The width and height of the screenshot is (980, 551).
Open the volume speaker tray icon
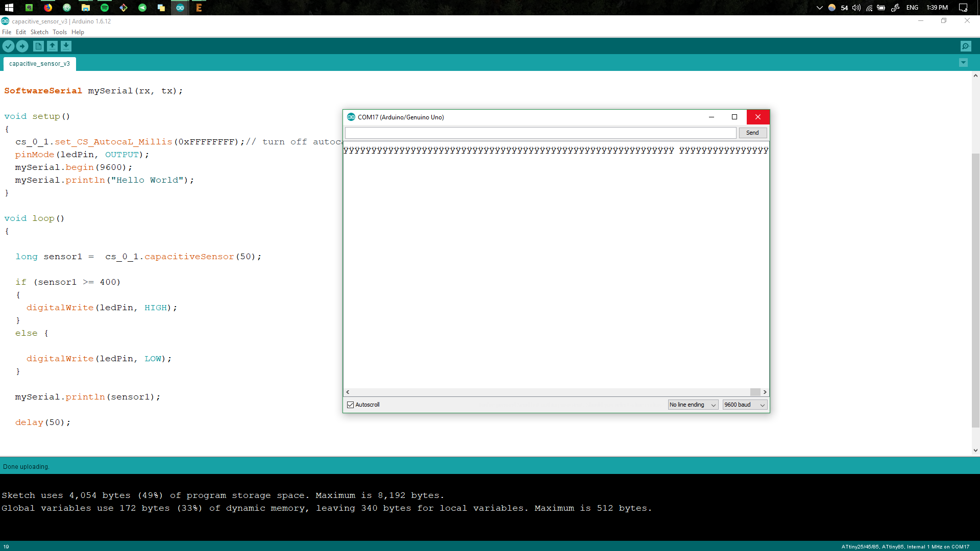pos(856,8)
